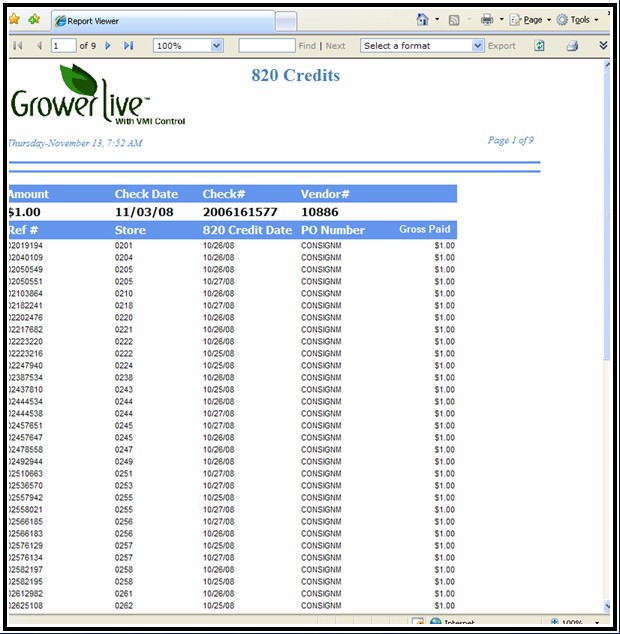This screenshot has width=620, height=634.
Task: Click the report viewer printer icon
Action: point(572,46)
